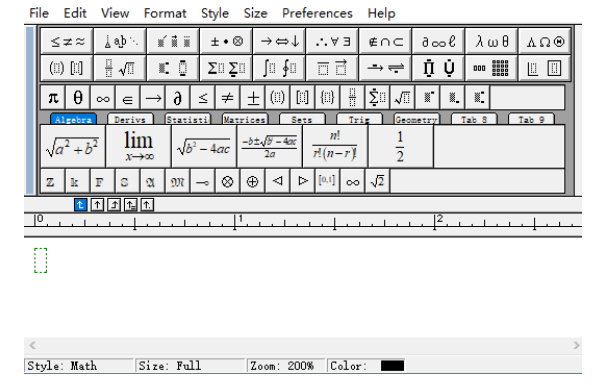Open underbar and overbar templates palette

point(332,68)
